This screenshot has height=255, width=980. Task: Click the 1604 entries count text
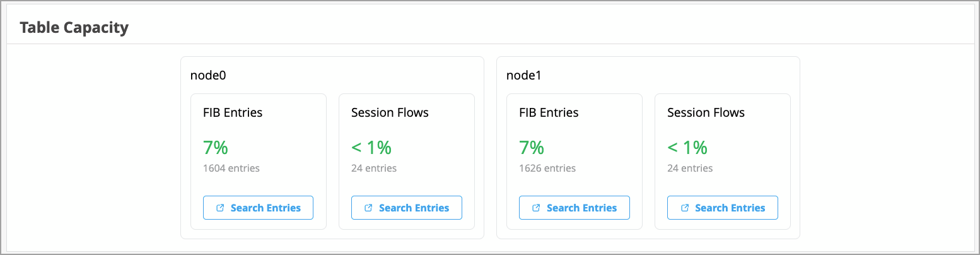[231, 169]
